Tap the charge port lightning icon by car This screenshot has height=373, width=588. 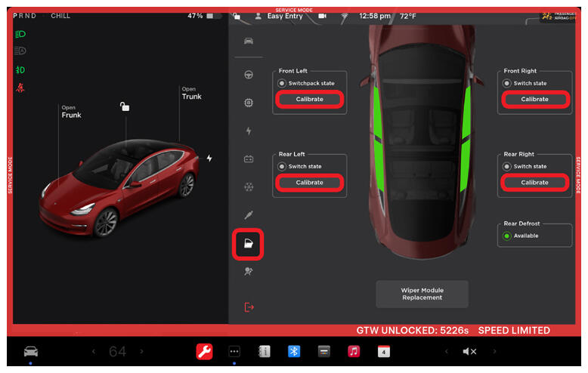tap(209, 159)
